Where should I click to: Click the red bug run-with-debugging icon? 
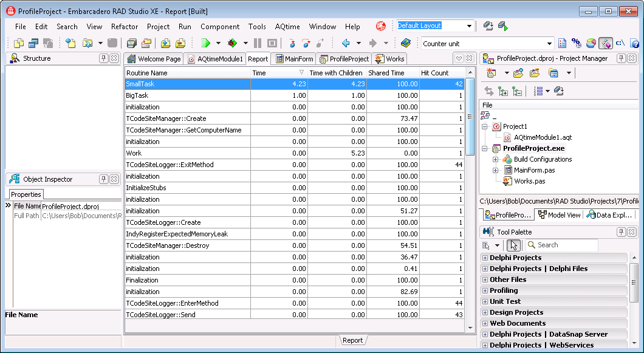(233, 43)
